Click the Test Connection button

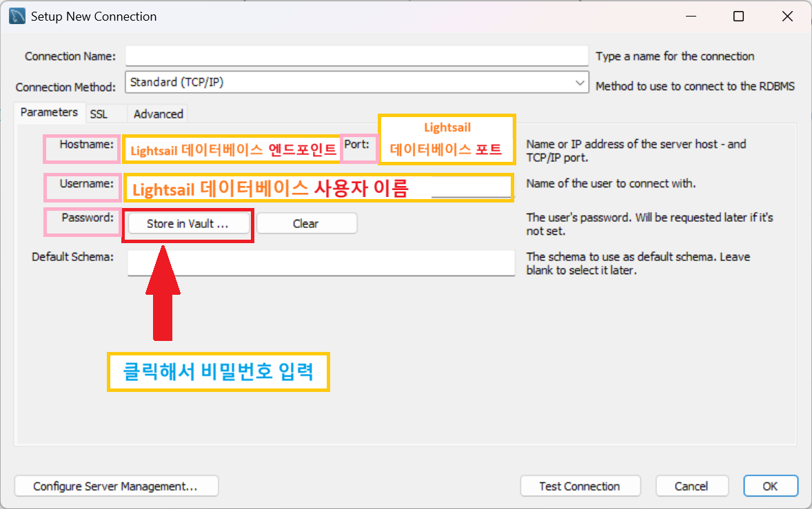click(580, 486)
